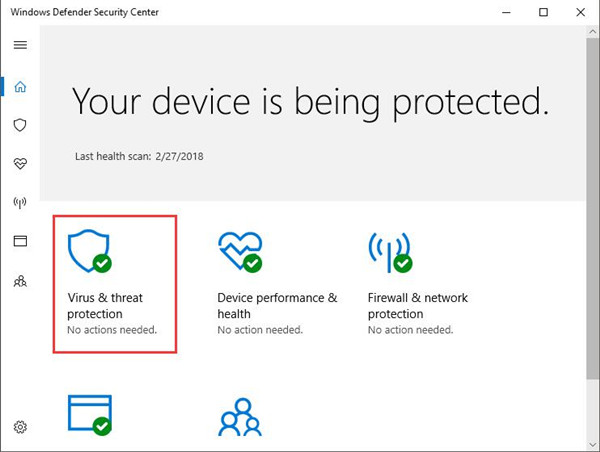Click the app browser window tile icon
This screenshot has width=600, height=452.
[90, 415]
